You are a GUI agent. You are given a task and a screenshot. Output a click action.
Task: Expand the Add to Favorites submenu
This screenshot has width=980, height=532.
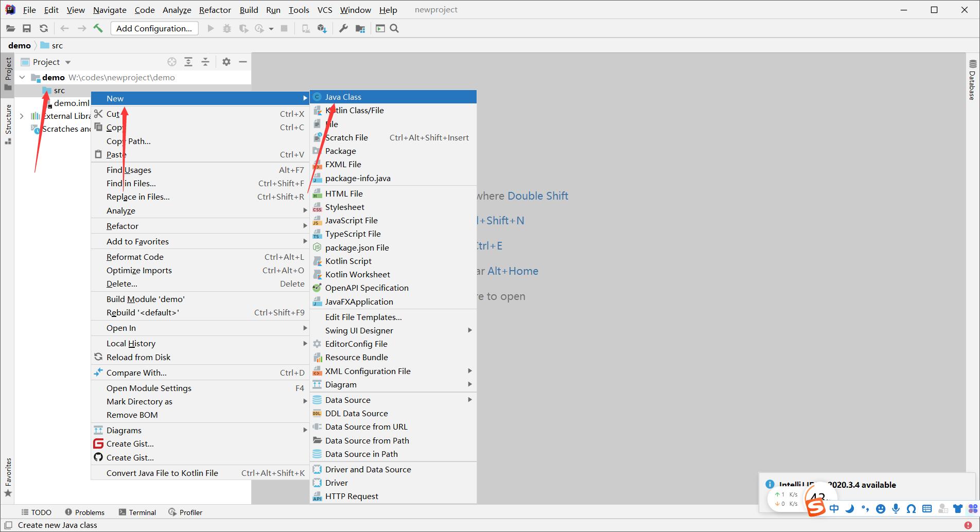coord(200,241)
